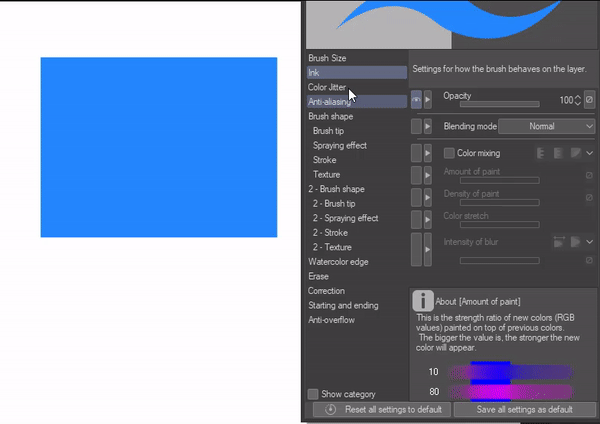
Task: Toggle the display box beside Color stretch
Action: pyautogui.click(x=416, y=220)
